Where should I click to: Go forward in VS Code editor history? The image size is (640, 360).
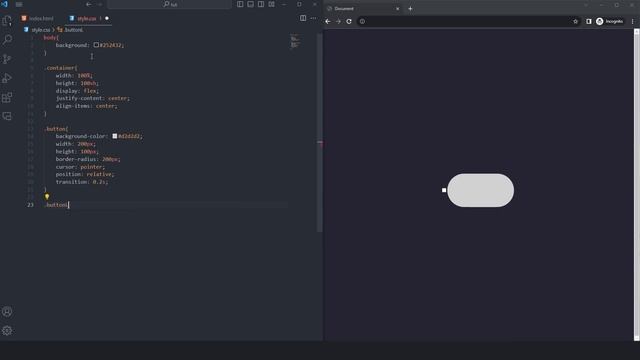point(100,4)
